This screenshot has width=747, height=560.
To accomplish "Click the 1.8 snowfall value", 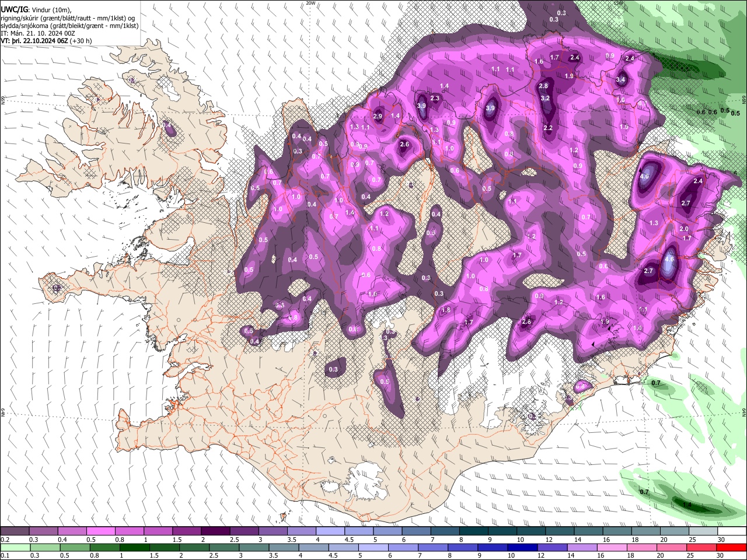I will coord(446,310).
